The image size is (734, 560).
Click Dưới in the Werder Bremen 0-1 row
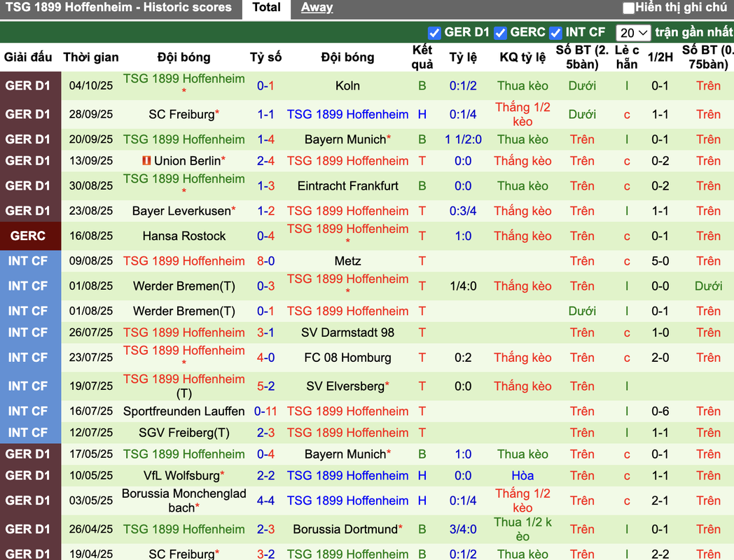point(582,311)
